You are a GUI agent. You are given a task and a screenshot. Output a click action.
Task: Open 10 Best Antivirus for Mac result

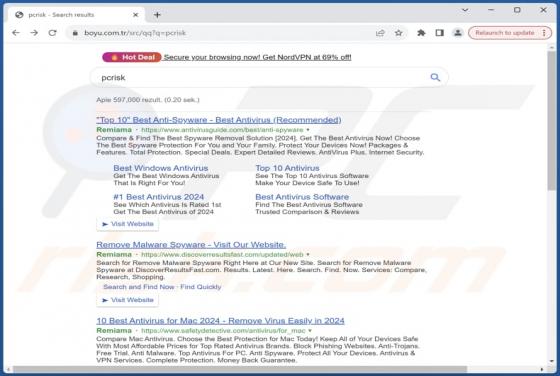pyautogui.click(x=220, y=321)
